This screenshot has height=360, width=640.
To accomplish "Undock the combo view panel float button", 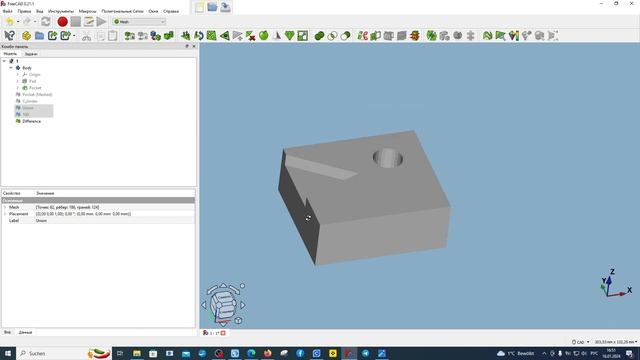I will [x=187, y=47].
